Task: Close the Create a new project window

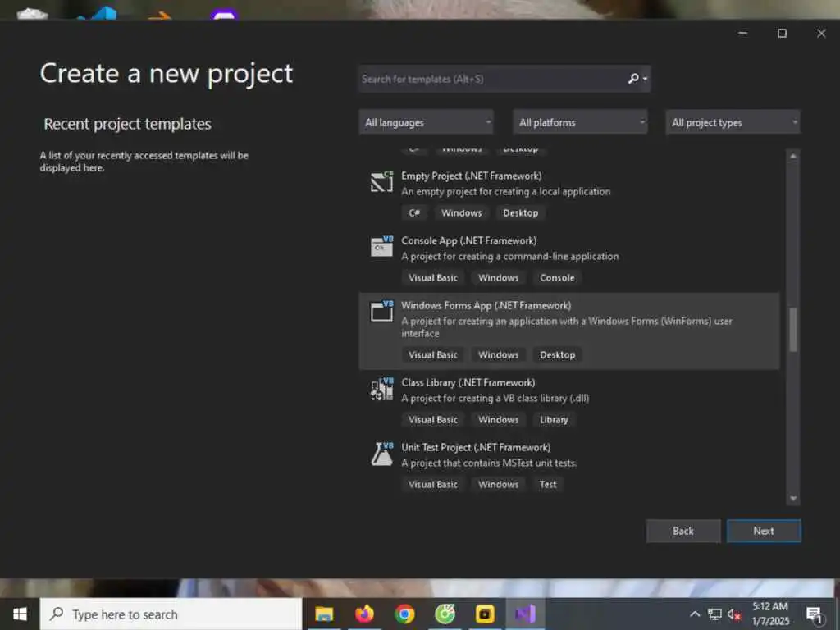Action: tap(820, 33)
